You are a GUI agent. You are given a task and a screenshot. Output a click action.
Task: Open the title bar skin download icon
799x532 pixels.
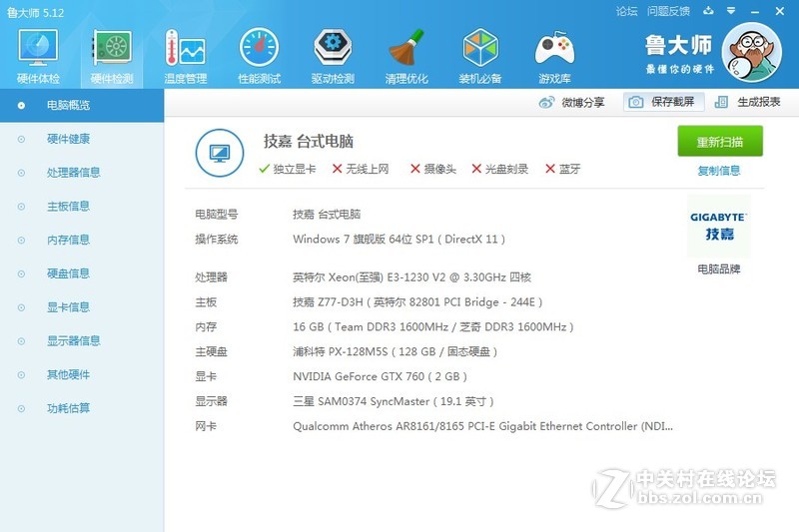(x=708, y=11)
